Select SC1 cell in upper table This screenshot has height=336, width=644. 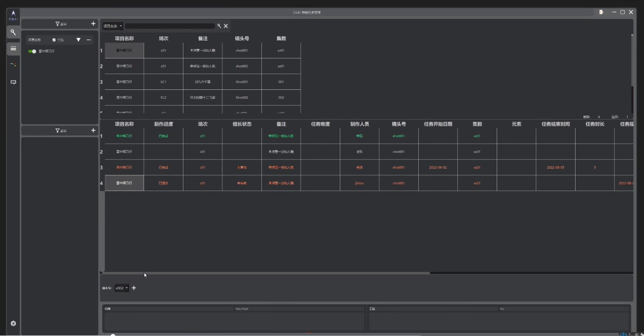pos(163,82)
